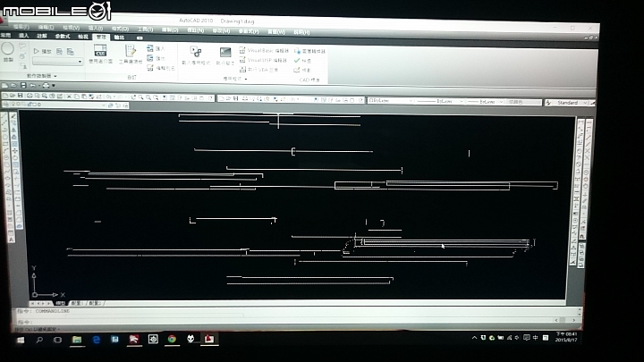Click the Save icon in quick access toolbar
Screen dimensions: 644x362
tap(23, 86)
